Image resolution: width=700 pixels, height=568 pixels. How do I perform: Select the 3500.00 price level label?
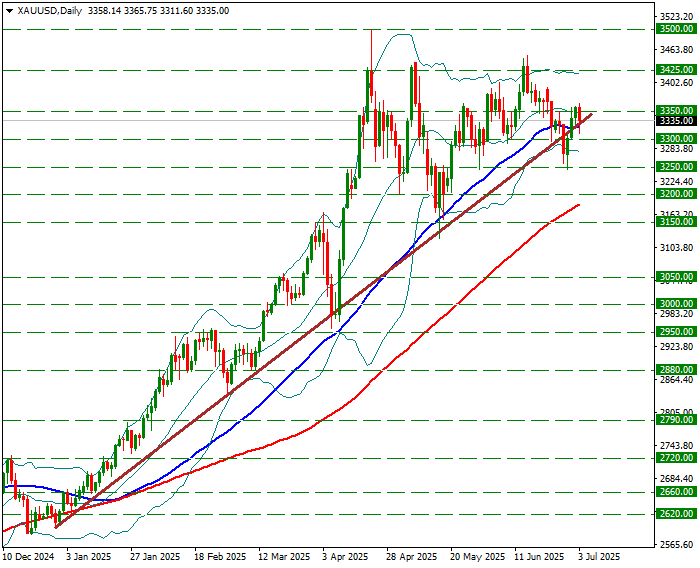pos(676,29)
